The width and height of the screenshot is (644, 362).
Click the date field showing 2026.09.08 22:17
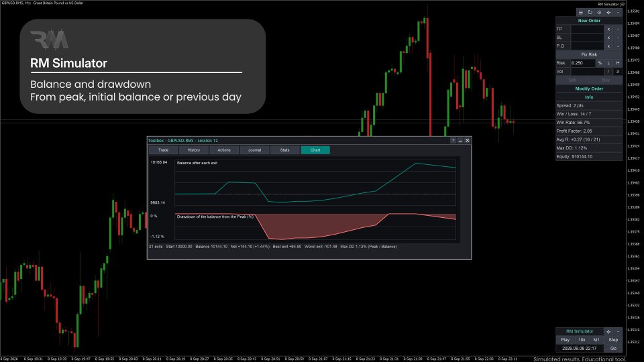click(x=580, y=349)
